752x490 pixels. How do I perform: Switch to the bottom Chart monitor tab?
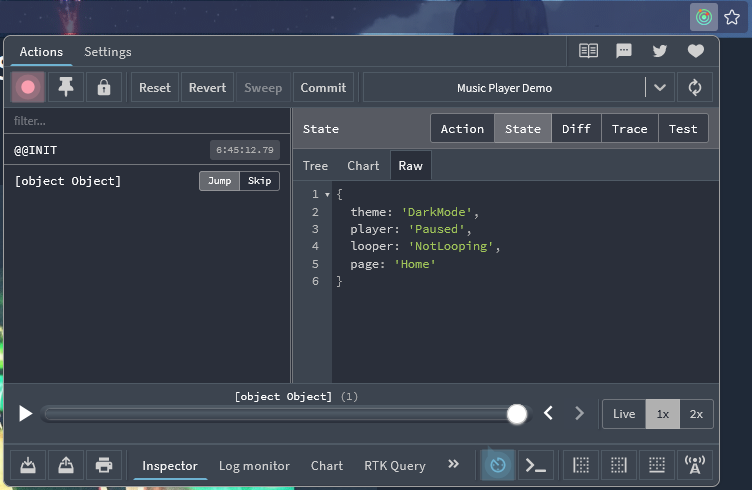[x=327, y=466]
